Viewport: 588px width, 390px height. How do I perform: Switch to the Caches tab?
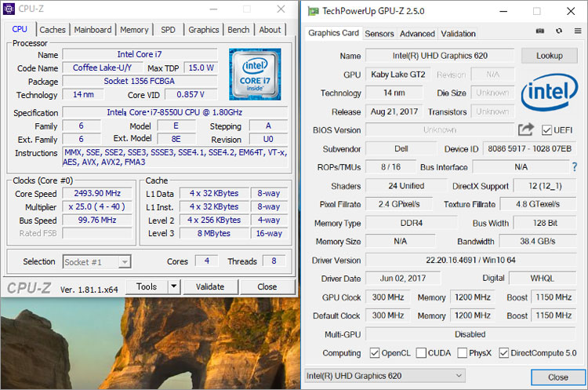pyautogui.click(x=53, y=30)
